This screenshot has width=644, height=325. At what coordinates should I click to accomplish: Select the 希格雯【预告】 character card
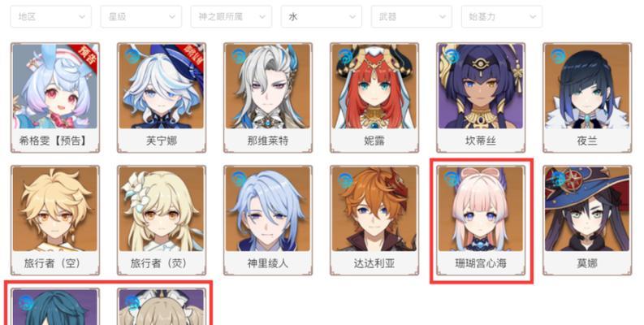tap(55, 97)
